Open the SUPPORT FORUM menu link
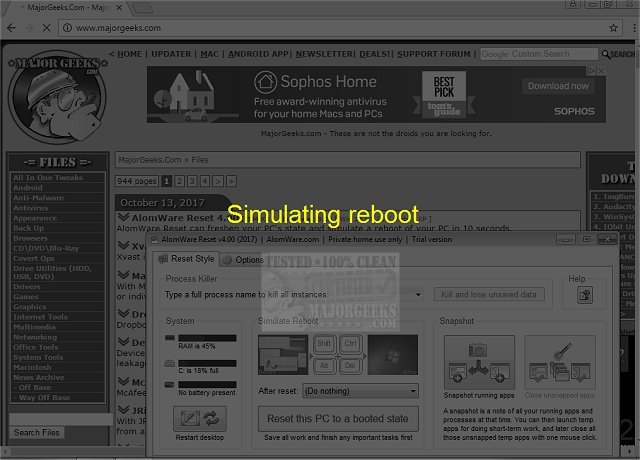Screen dimensions: 640x460 pos(434,54)
